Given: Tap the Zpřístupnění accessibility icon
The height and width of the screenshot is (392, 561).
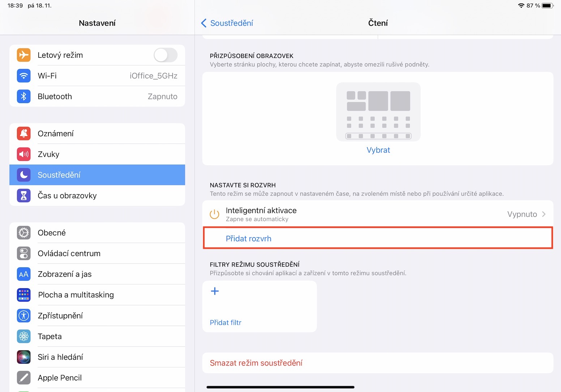Looking at the screenshot, I should [x=24, y=316].
